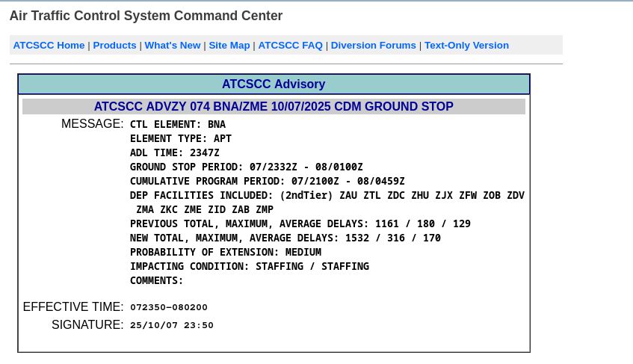Screen dimensions: 633x364
Task: Open the ATCSCC FAQ link
Action: pyautogui.click(x=290, y=45)
